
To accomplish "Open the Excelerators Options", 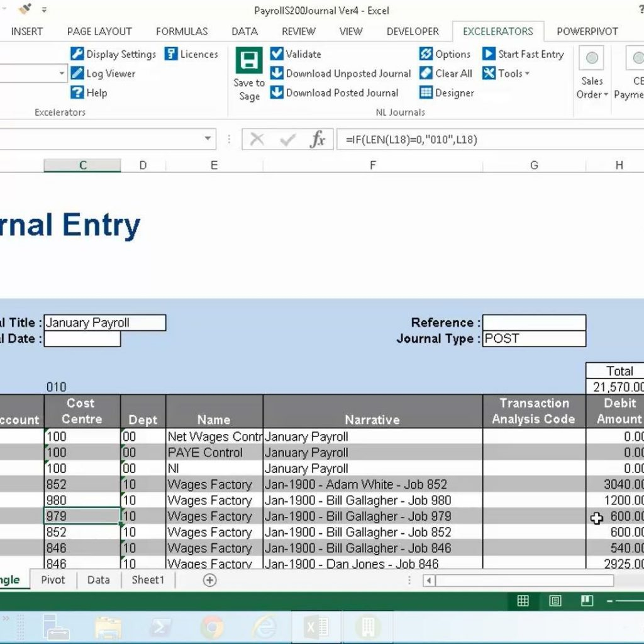I will 445,54.
